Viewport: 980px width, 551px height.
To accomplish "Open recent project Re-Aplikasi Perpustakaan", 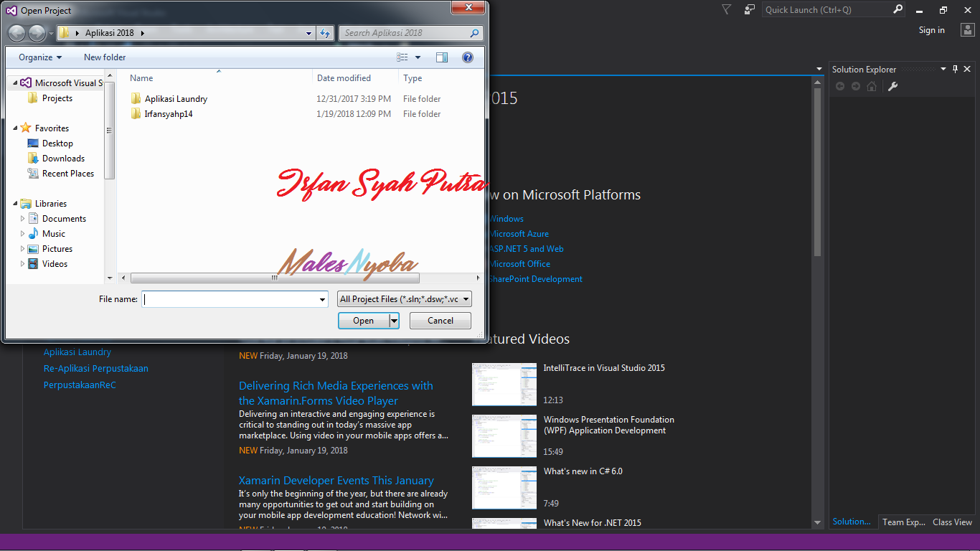I will [96, 369].
